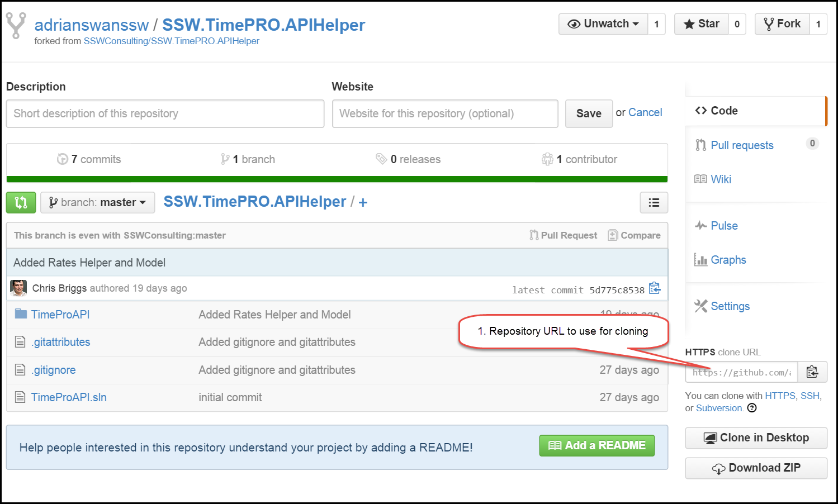Viewport: 838px width, 504px height.
Task: Click the TimeProAPI.sln file icon
Action: pos(20,397)
